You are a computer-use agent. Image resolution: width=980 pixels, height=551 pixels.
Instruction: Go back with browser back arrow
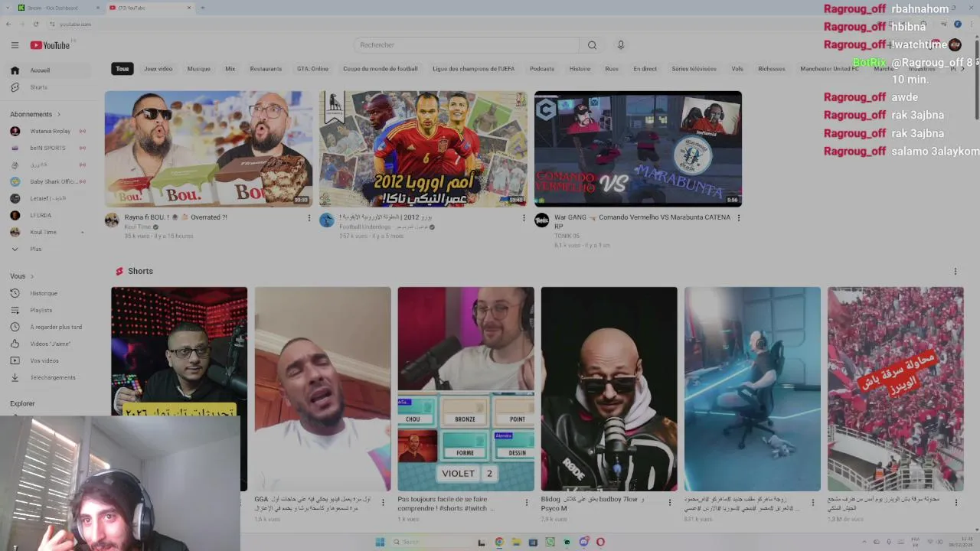(9, 24)
